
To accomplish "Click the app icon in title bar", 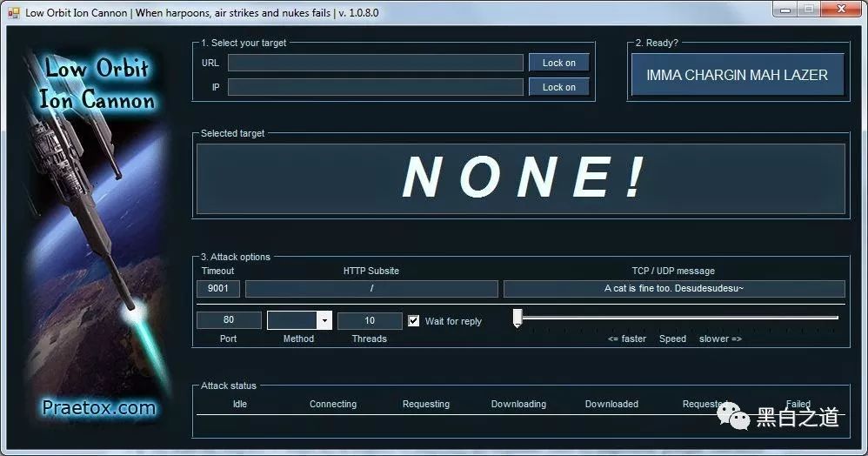I will pos(14,12).
